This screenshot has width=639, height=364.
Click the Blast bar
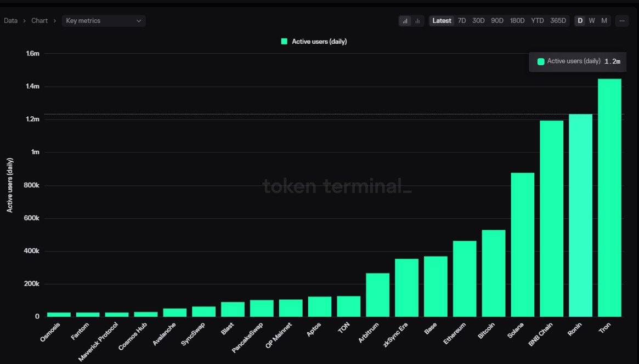(x=233, y=309)
